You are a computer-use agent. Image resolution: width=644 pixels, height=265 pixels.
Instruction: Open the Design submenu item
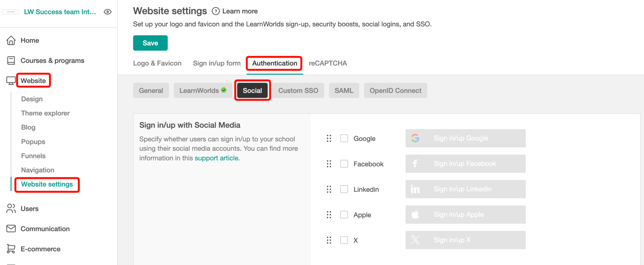[32, 99]
